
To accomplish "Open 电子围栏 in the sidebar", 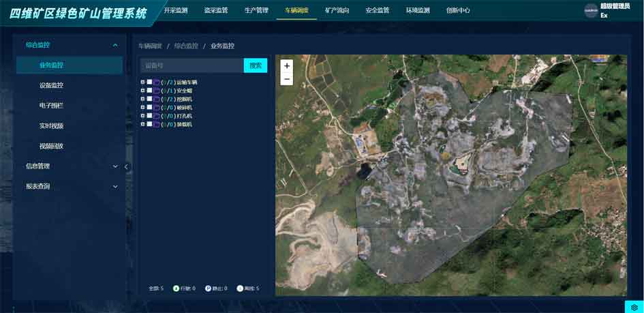I will point(51,106).
